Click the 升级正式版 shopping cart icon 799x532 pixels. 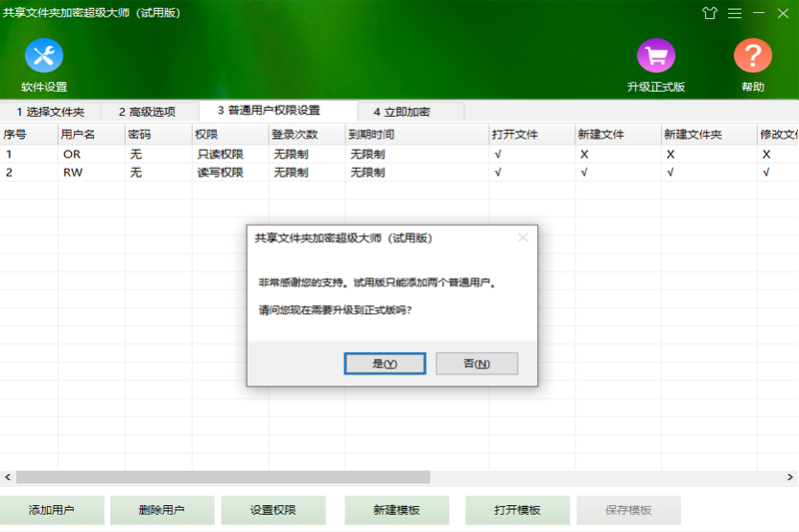[x=656, y=56]
